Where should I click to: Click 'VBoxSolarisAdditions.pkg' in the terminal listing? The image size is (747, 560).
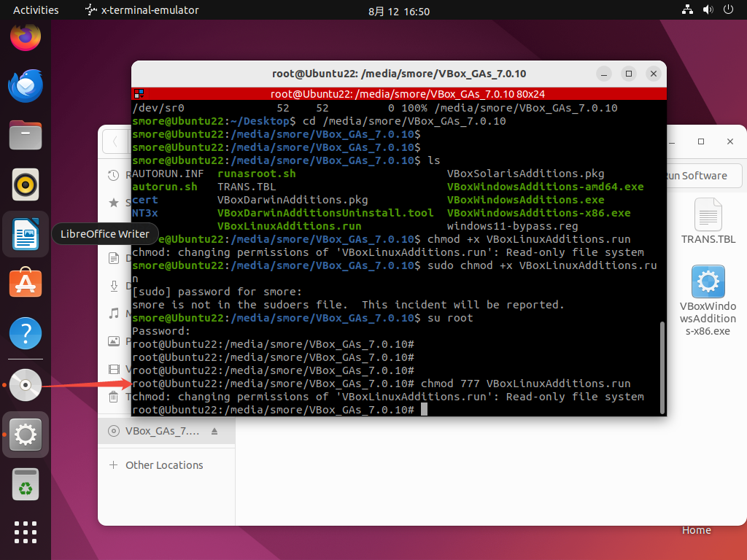525,174
